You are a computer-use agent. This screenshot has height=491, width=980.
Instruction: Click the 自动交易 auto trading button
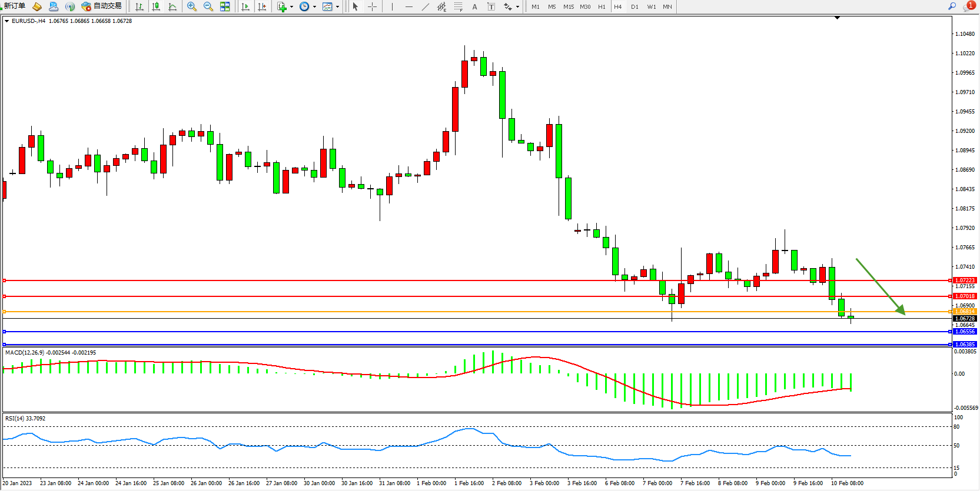pyautogui.click(x=102, y=6)
